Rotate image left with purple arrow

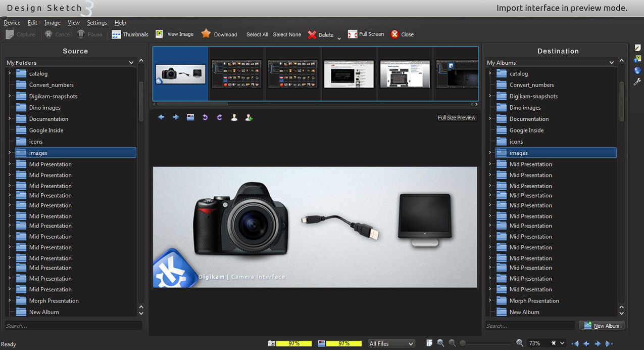tap(205, 117)
